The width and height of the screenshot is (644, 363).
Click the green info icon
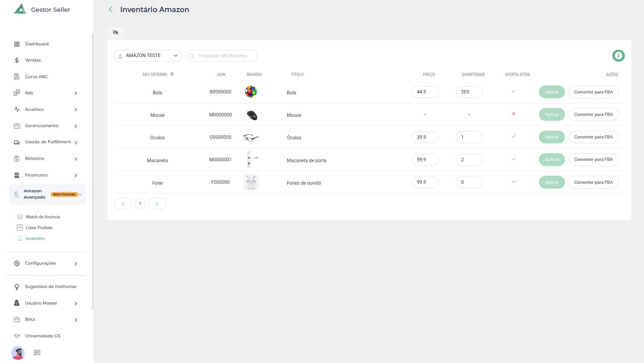coord(618,56)
